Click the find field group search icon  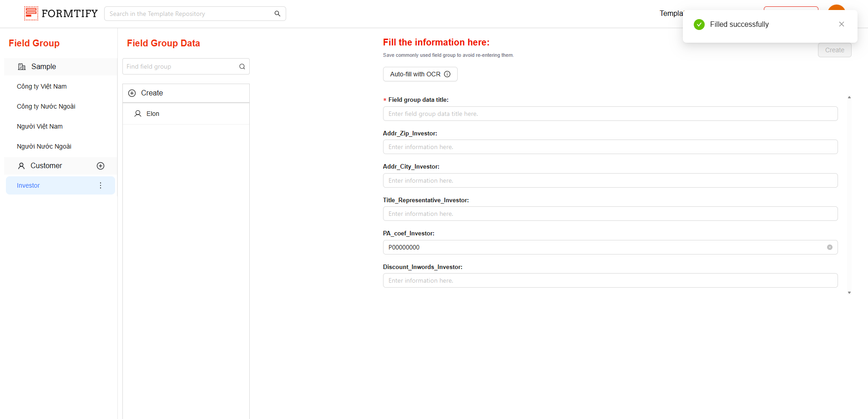point(242,67)
